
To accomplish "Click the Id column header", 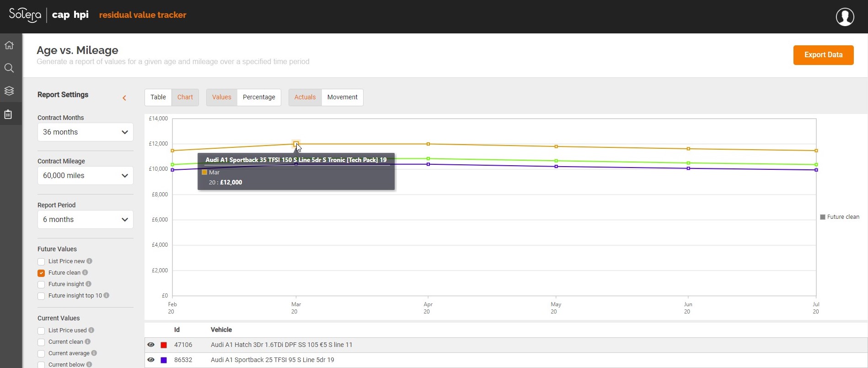I will coord(177,330).
